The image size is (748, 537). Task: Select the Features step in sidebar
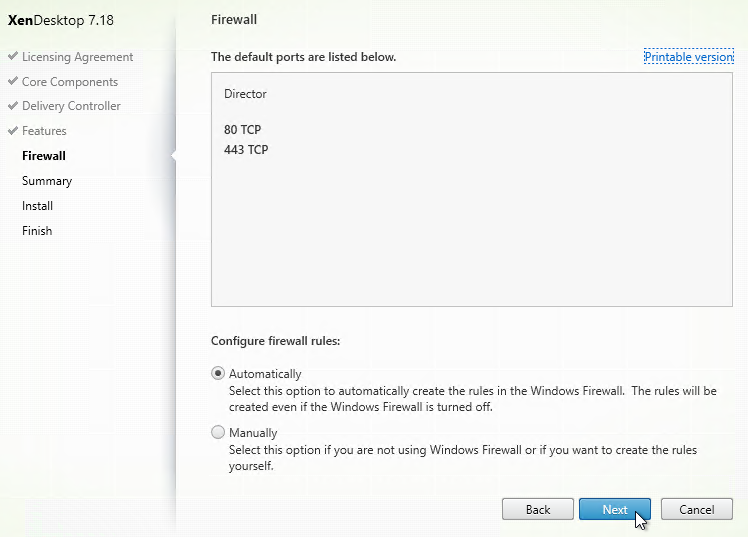(44, 131)
